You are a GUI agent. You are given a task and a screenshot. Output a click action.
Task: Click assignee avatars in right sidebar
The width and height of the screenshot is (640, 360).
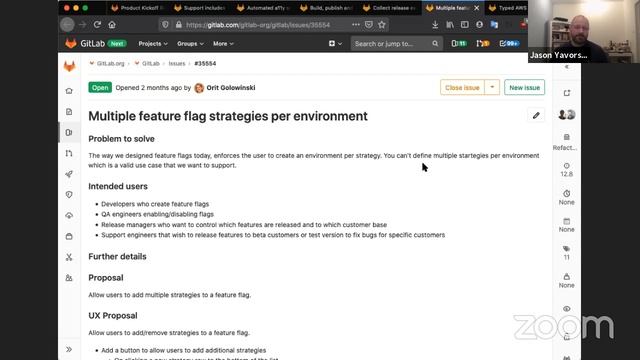tap(567, 115)
